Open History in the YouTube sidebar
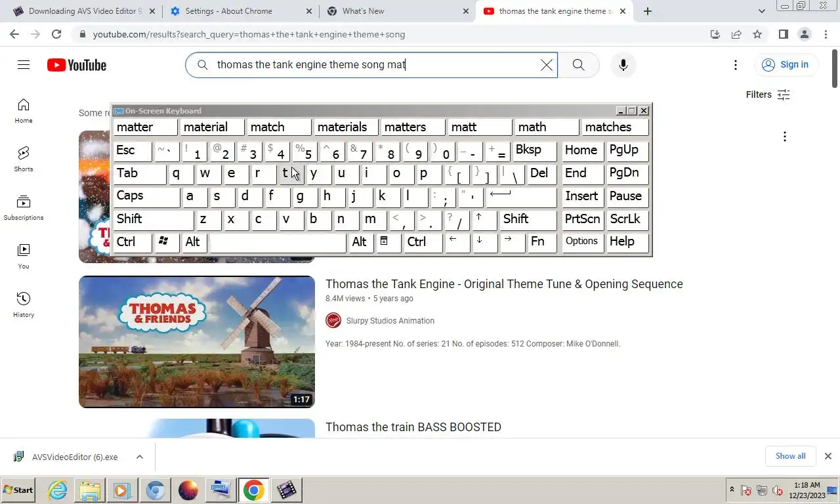The width and height of the screenshot is (840, 504). pos(24,305)
